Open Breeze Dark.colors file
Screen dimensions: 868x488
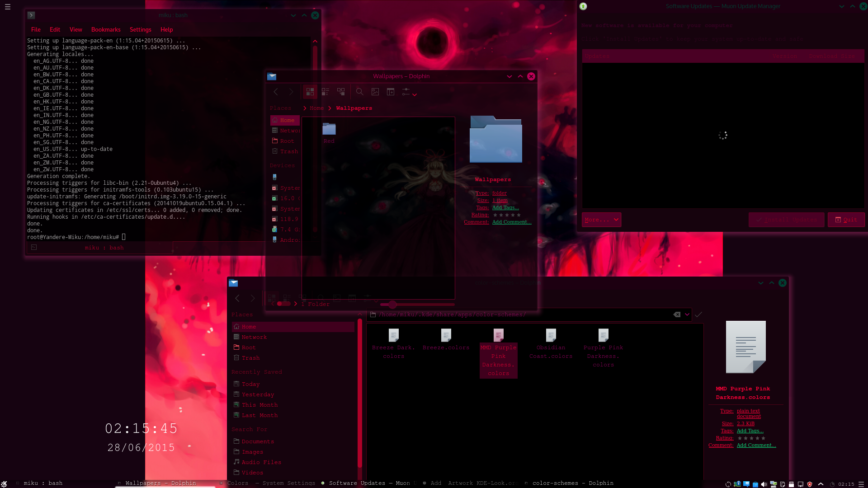click(393, 344)
